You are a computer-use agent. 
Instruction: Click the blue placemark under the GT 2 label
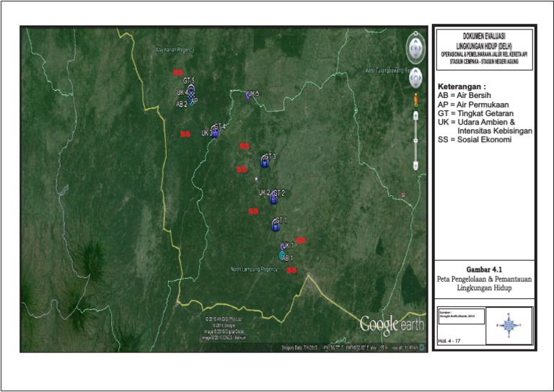[273, 199]
